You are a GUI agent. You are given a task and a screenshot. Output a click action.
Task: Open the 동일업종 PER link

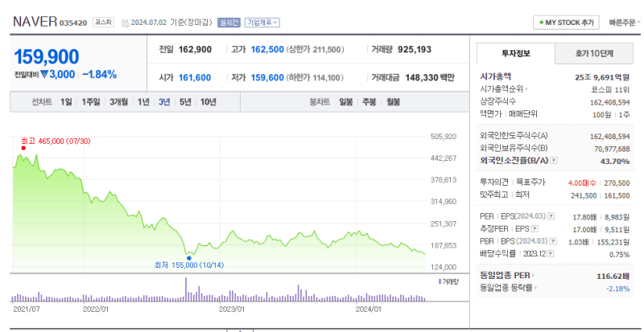510,275
